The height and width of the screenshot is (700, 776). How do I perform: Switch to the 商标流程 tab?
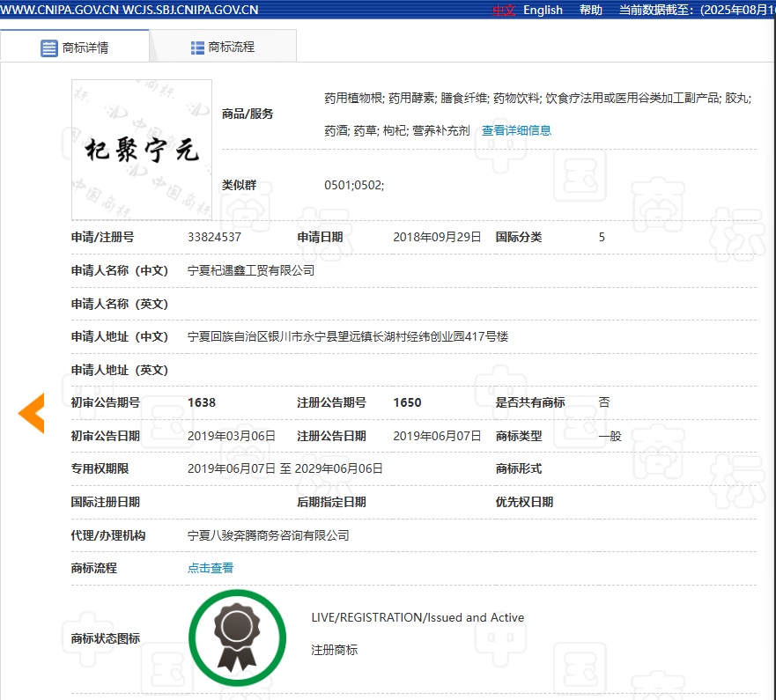click(223, 48)
